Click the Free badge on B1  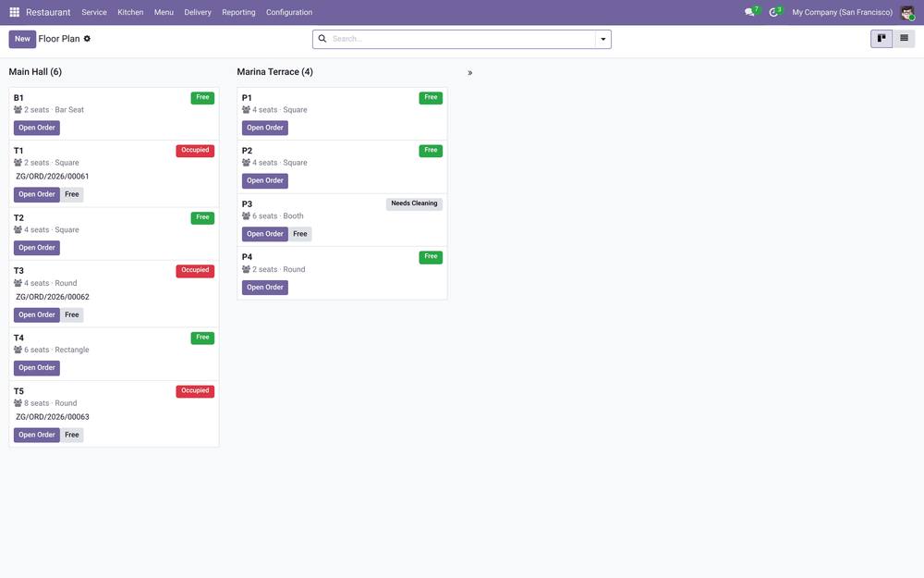(x=202, y=98)
